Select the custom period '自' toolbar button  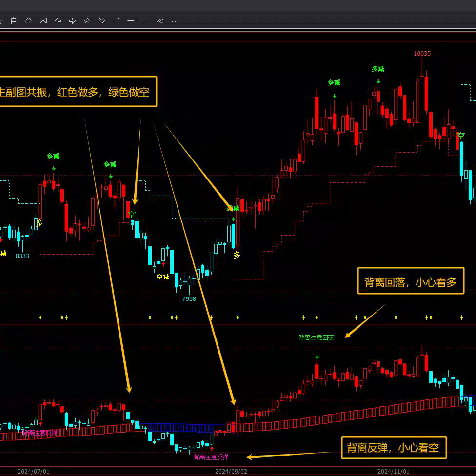tap(14, 21)
